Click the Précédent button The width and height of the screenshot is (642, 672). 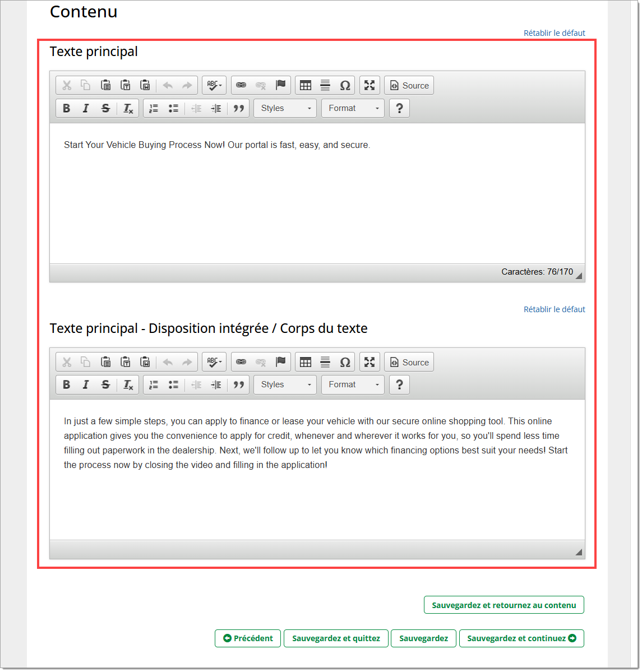coord(248,638)
